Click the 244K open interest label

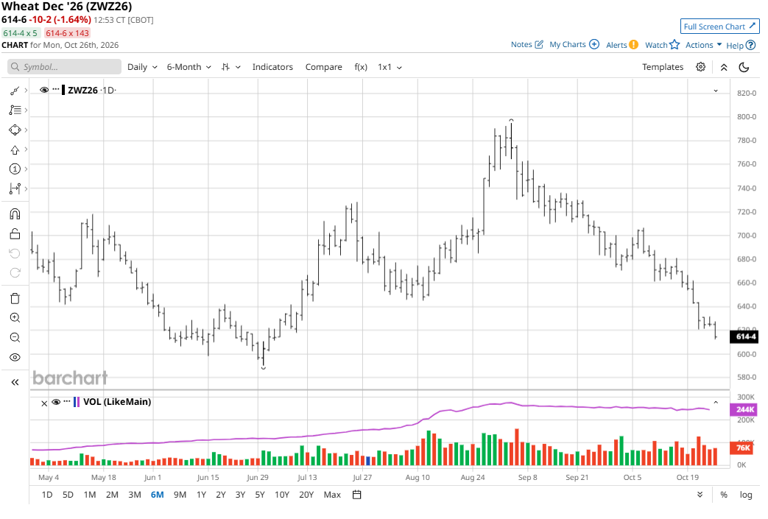pos(744,409)
